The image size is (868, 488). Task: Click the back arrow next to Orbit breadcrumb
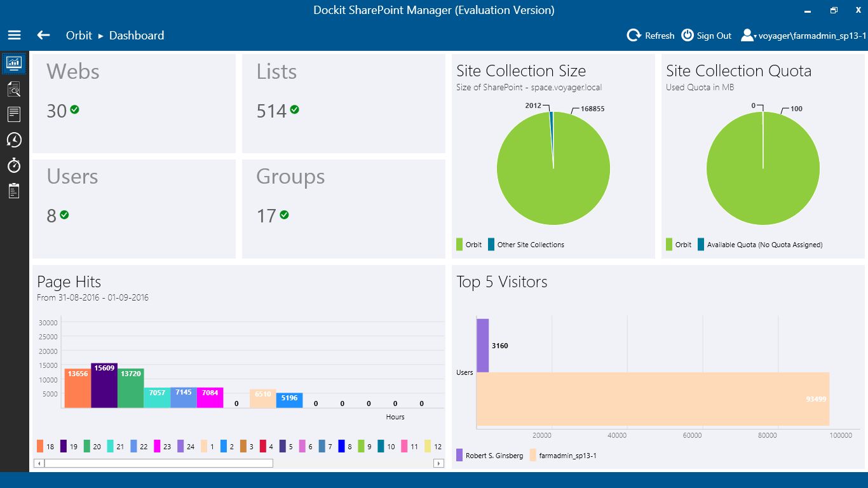point(43,36)
